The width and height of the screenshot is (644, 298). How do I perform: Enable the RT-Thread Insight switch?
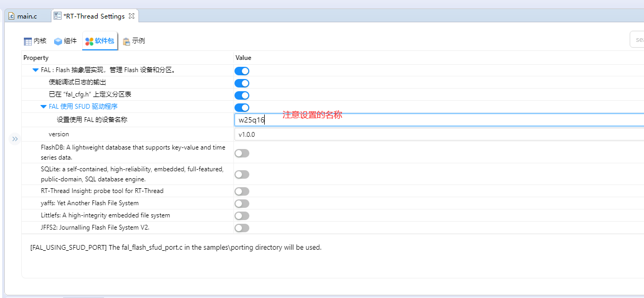click(242, 191)
